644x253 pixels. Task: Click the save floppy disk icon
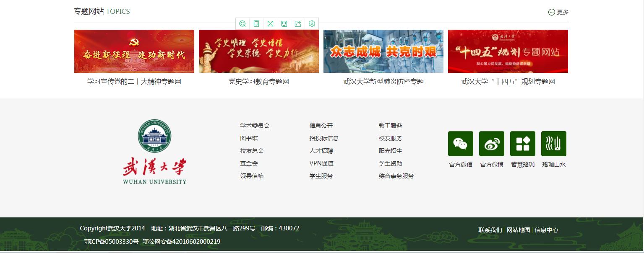pyautogui.click(x=284, y=24)
